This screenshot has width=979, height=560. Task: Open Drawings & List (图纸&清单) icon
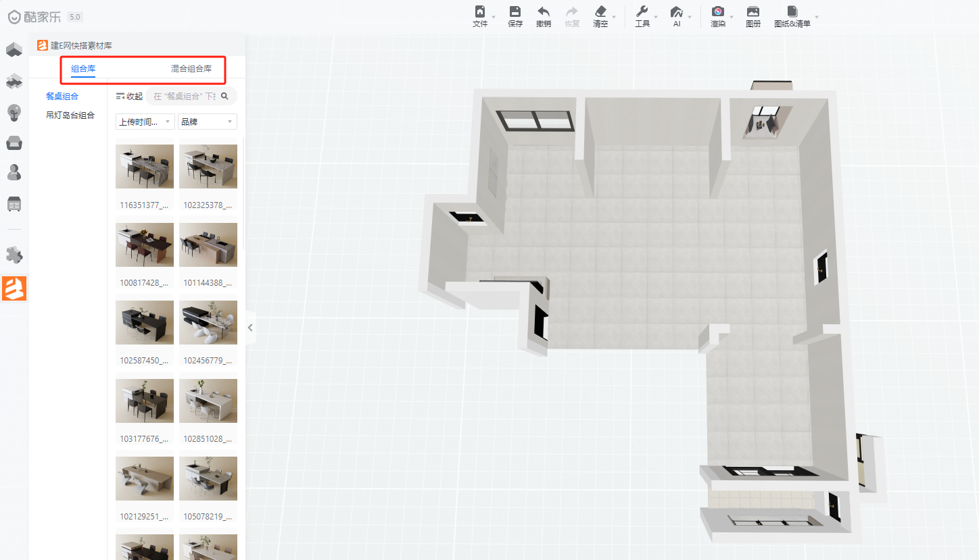pos(792,12)
